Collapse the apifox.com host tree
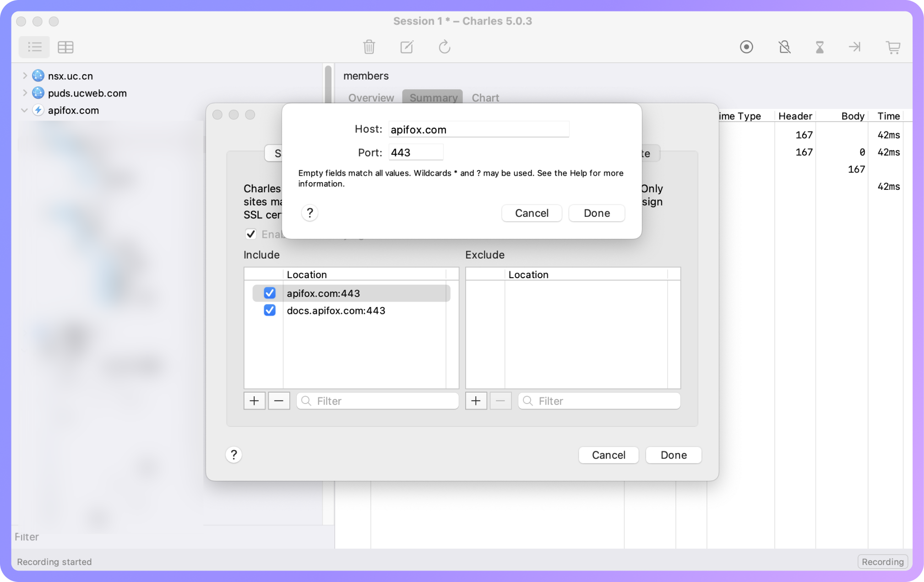The height and width of the screenshot is (582, 924). 25,110
